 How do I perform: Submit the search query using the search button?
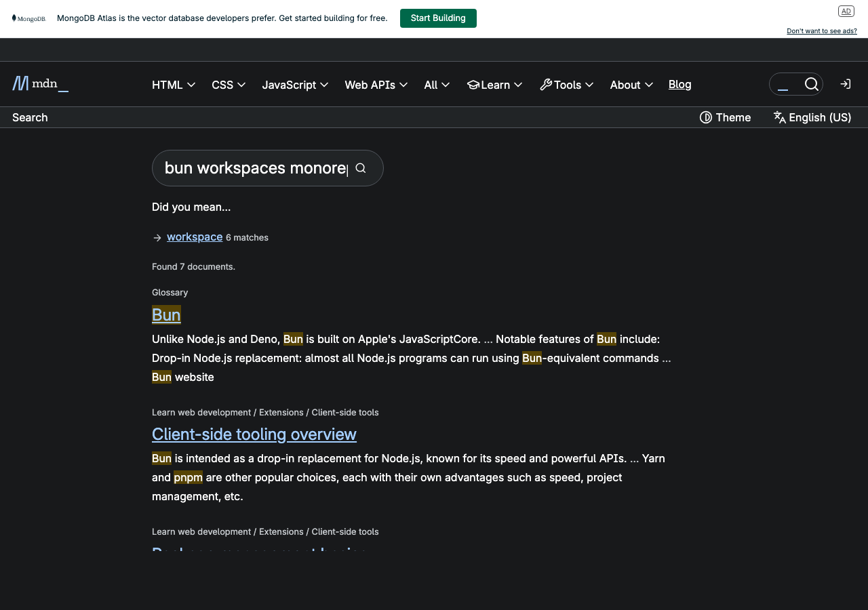[x=360, y=167]
